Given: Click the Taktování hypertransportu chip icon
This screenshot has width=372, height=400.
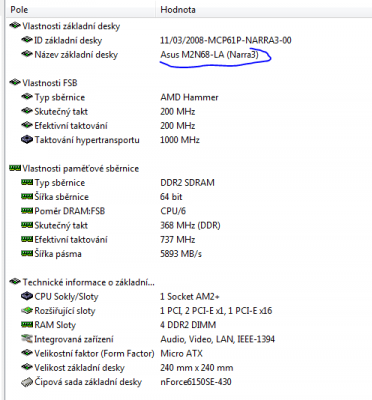Looking at the screenshot, I should tap(27, 140).
